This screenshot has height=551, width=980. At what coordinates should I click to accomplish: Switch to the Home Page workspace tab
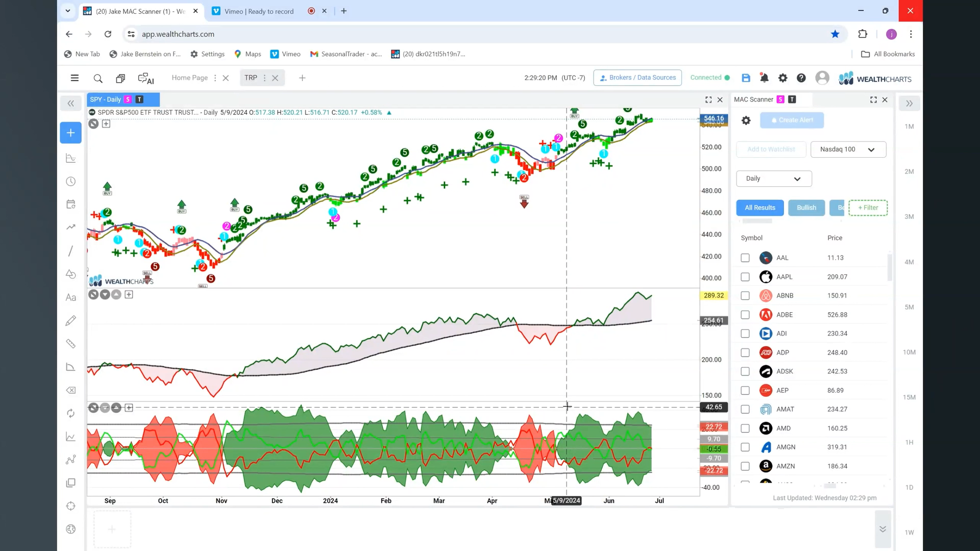(x=190, y=78)
